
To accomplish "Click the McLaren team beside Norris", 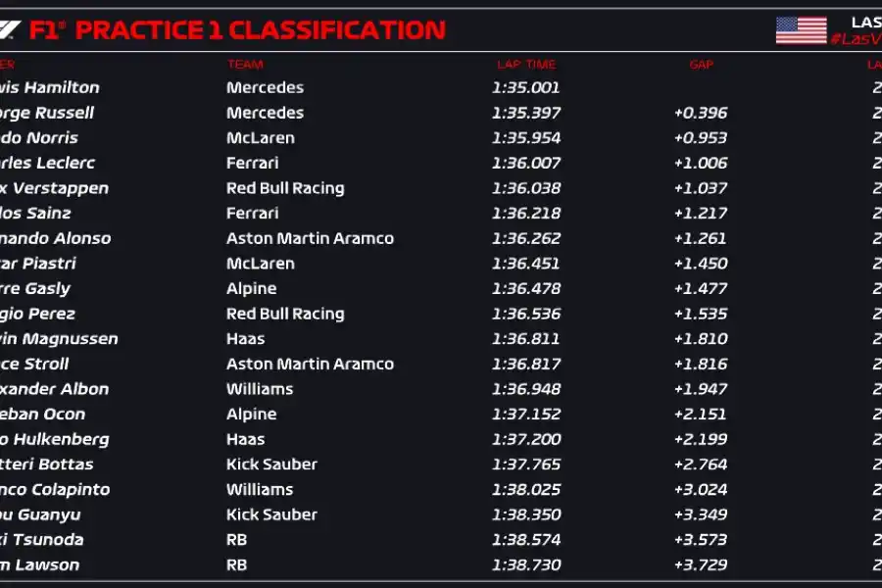I will [260, 138].
